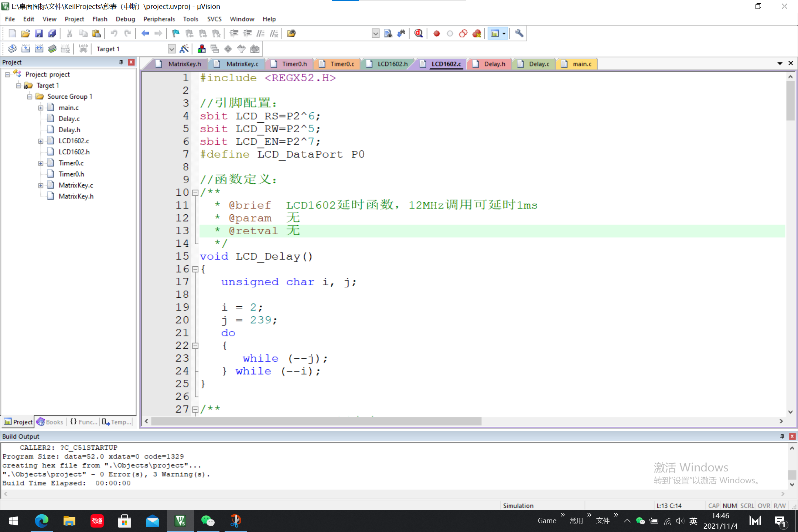Open Options for Target wand icon
This screenshot has height=532, width=798.
[x=184, y=49]
